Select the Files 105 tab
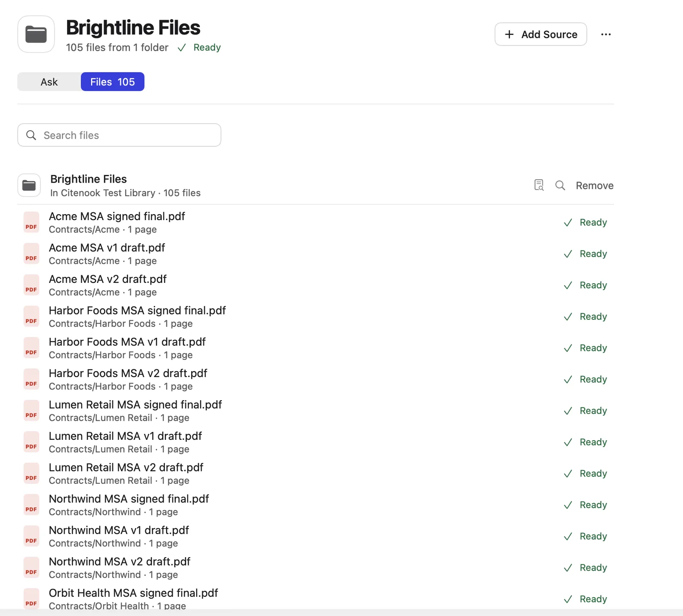The image size is (683, 616). coord(113,81)
